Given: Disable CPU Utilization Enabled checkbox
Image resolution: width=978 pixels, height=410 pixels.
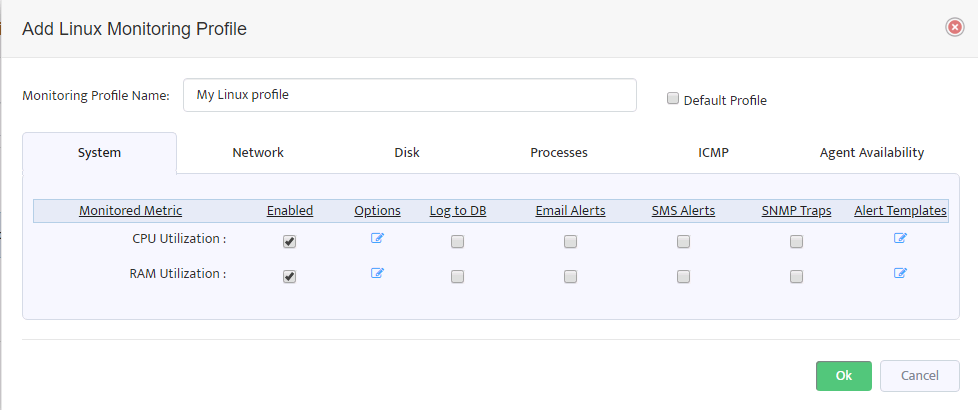Looking at the screenshot, I should click(289, 242).
